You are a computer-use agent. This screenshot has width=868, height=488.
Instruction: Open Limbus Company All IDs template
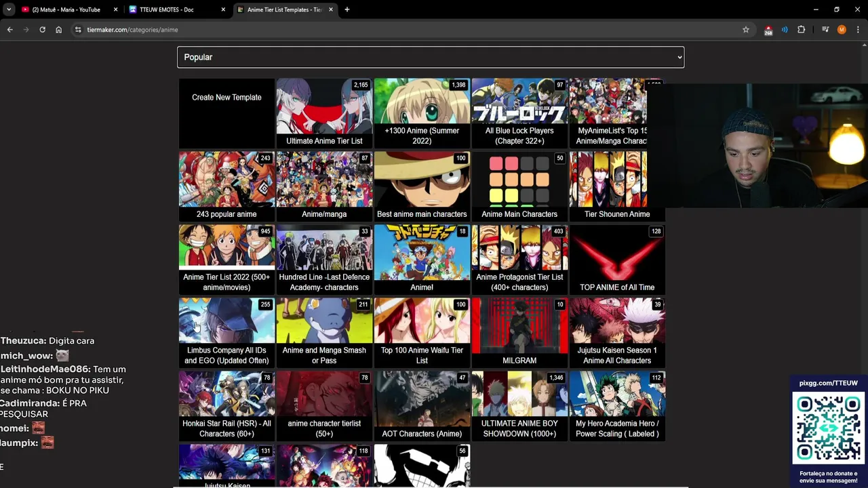pos(226,333)
